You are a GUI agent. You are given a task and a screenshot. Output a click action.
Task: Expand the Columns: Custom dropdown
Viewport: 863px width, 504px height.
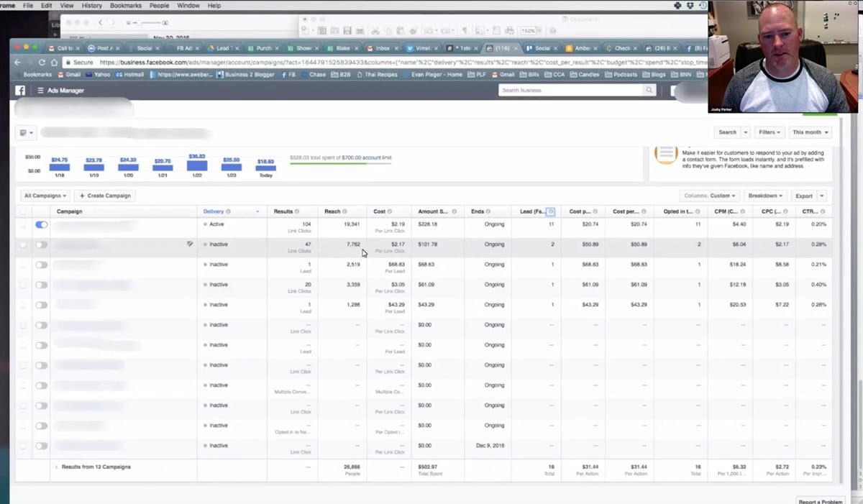pyautogui.click(x=710, y=196)
